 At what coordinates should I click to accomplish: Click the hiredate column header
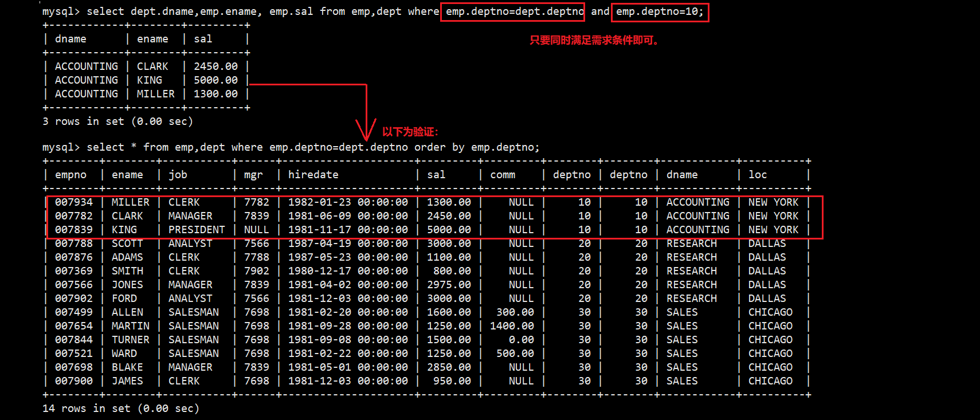313,175
